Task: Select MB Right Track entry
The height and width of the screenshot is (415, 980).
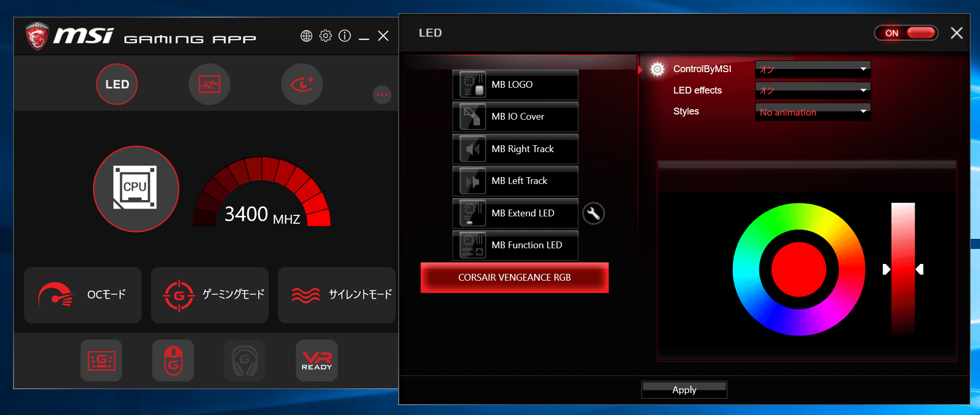Action: (x=515, y=149)
